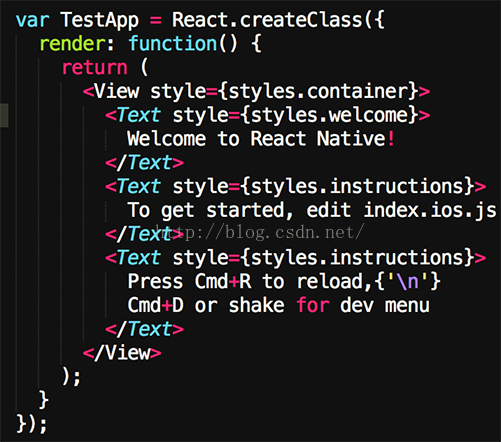Click 'React.createClass({' text
This screenshot has height=442, width=501.
point(278,20)
